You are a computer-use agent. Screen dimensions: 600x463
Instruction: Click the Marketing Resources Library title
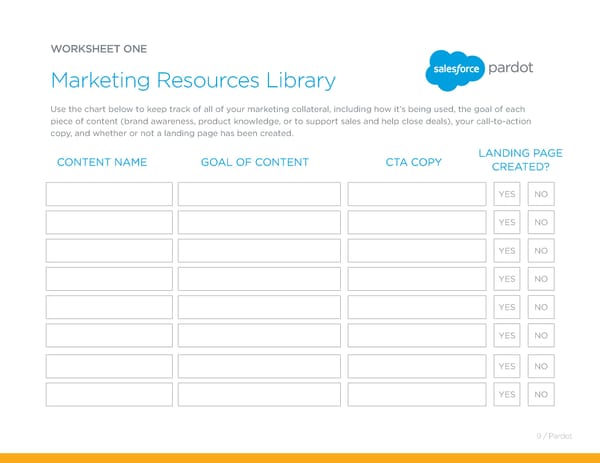click(x=192, y=80)
